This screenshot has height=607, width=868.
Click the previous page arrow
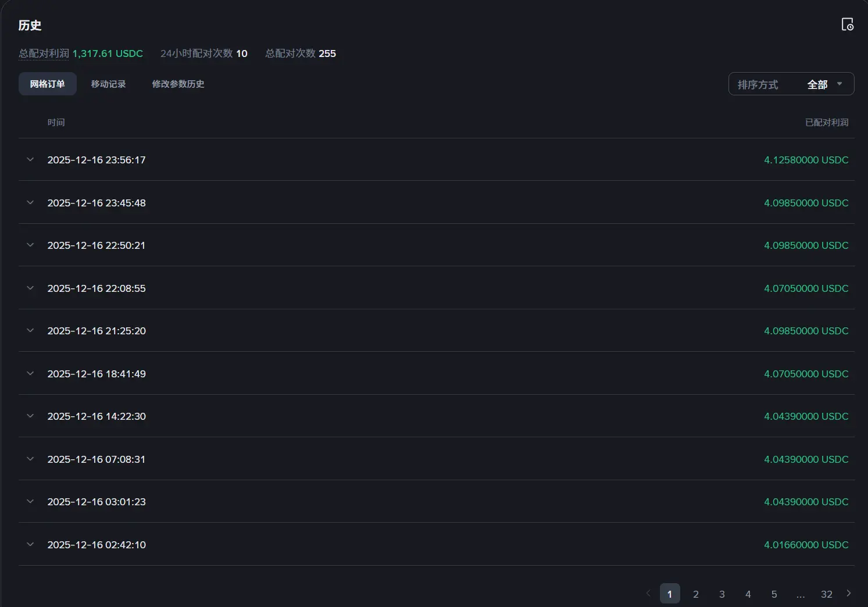tap(648, 593)
